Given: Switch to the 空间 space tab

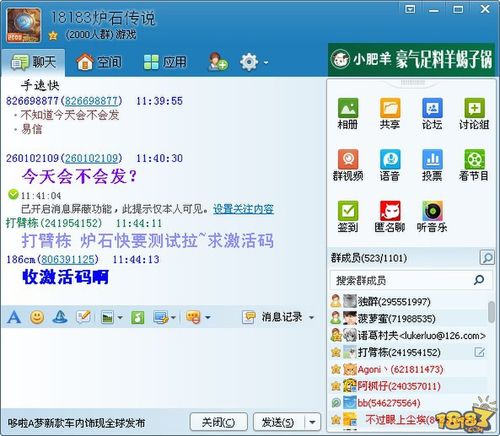Looking at the screenshot, I should click(99, 62).
